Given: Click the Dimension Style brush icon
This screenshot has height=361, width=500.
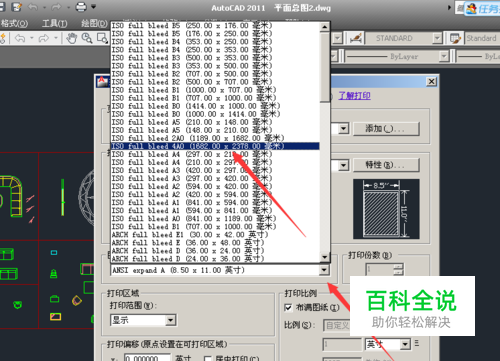Looking at the screenshot, I should (356, 38).
